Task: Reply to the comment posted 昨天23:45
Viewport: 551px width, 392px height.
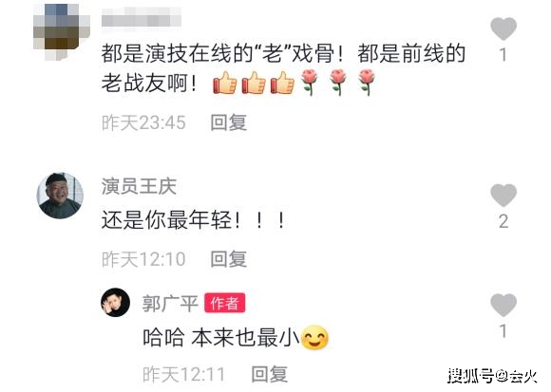Action: tap(228, 122)
